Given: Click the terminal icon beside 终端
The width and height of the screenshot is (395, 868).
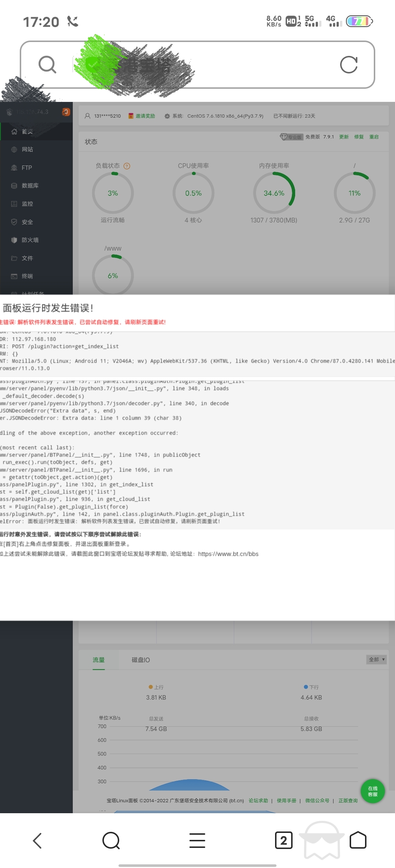Looking at the screenshot, I should (x=14, y=276).
